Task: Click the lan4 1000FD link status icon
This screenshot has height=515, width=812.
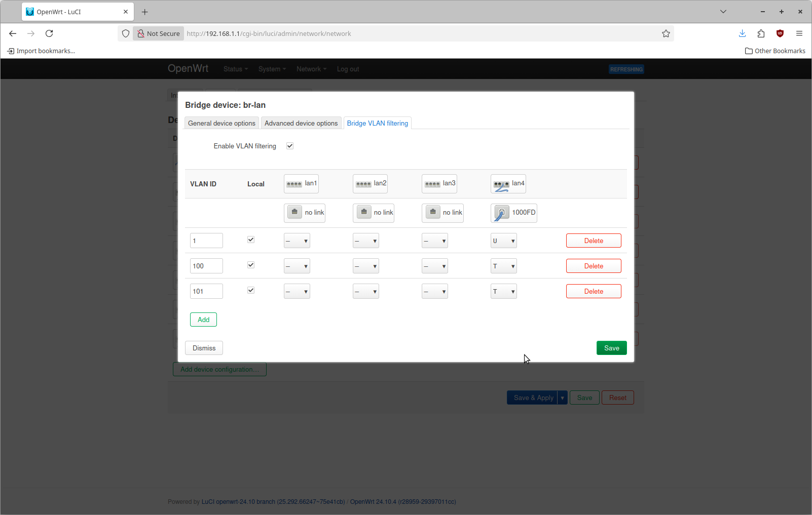Action: click(501, 213)
